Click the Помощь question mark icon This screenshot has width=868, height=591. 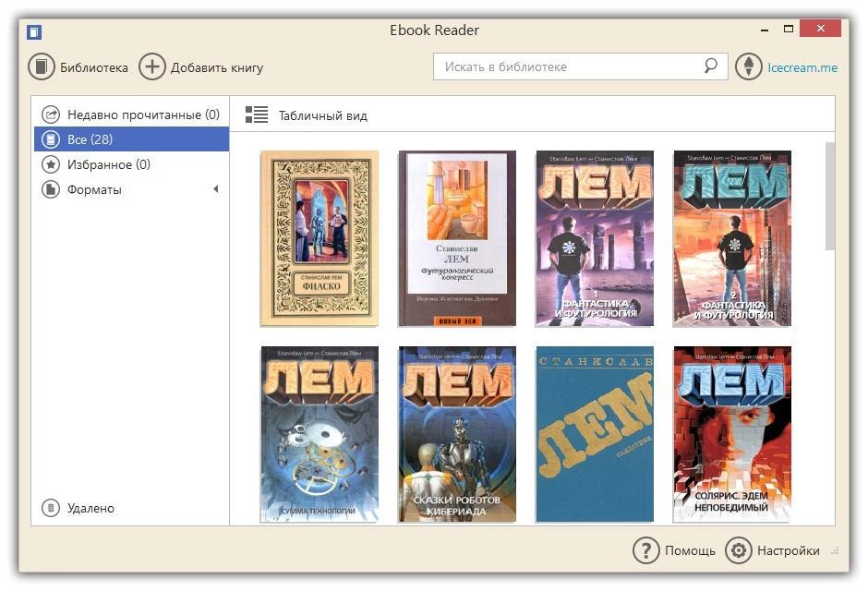tap(645, 550)
